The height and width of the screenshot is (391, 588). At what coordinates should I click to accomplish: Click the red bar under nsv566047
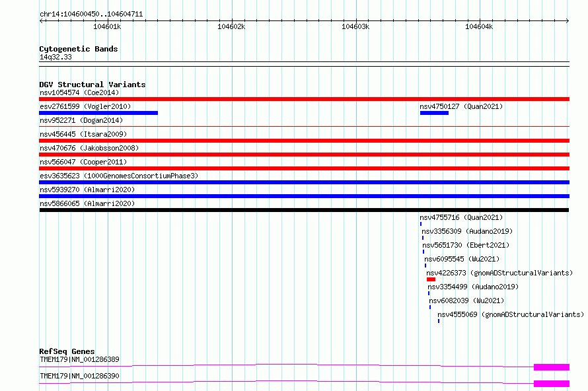coord(304,168)
